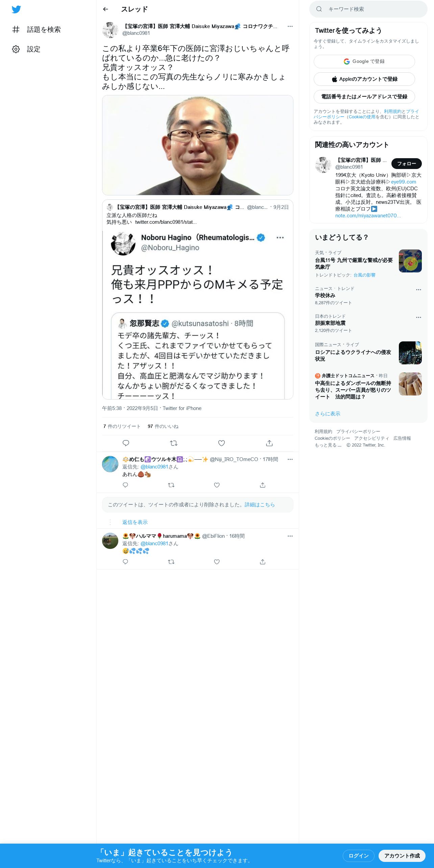Open more options for 学校休み trend
Image resolution: width=434 pixels, height=868 pixels.
[x=418, y=290]
